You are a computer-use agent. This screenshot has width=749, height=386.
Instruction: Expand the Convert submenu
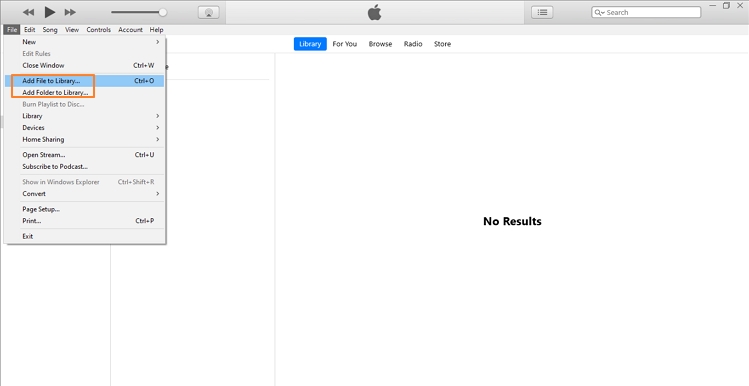[85, 193]
